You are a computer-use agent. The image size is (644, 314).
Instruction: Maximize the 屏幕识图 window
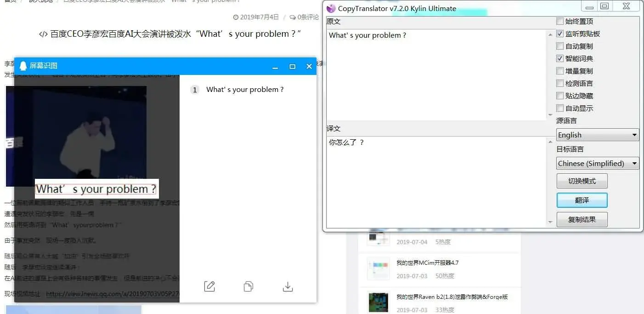(x=292, y=67)
